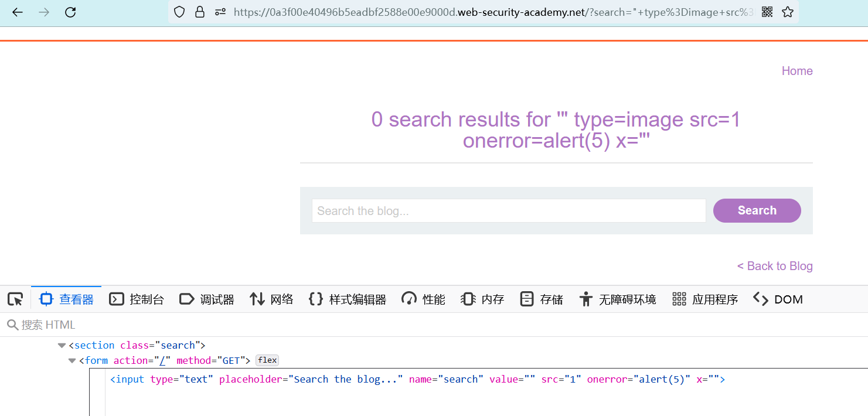Bookmark this page with the star
Image resolution: width=868 pixels, height=416 pixels.
788,12
